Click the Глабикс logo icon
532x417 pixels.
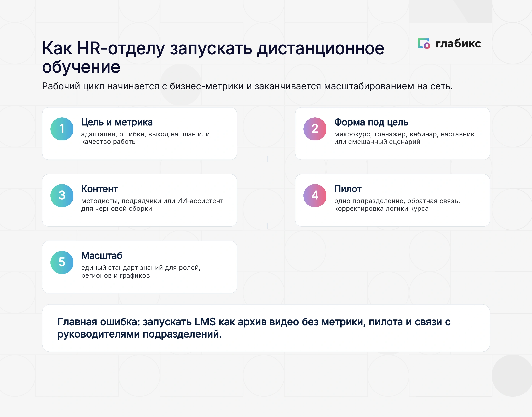(424, 43)
